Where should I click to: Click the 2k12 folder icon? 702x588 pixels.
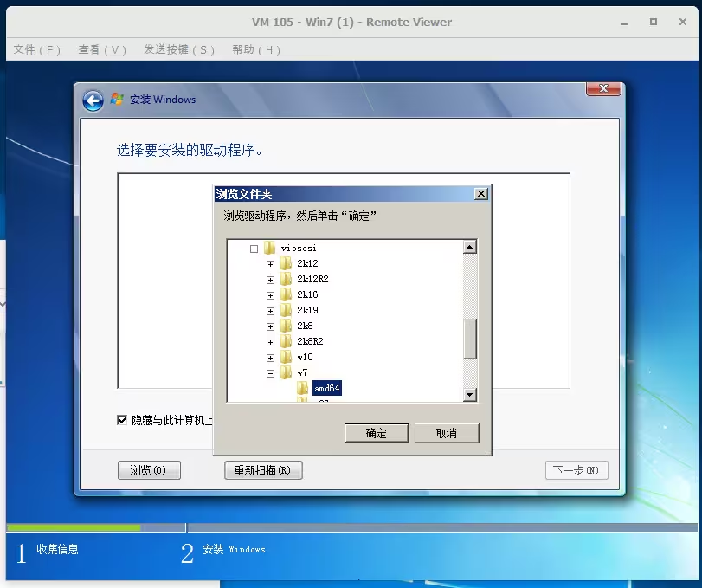point(287,263)
